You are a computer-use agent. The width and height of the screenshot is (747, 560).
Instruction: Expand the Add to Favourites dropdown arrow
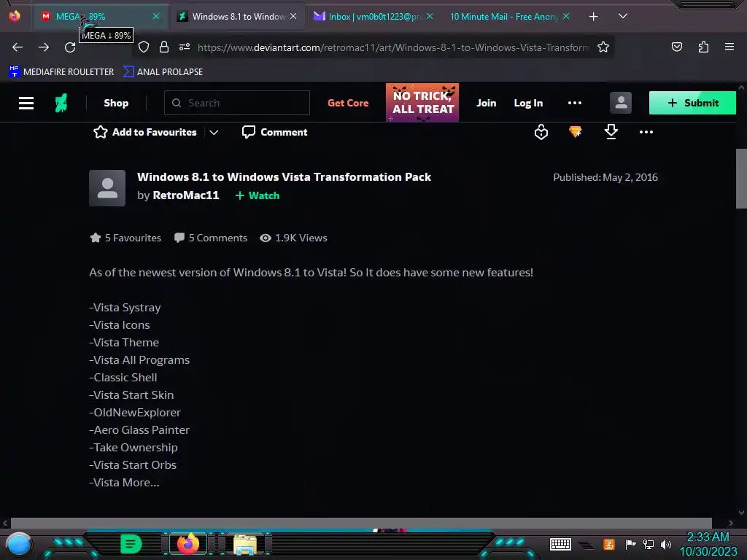214,133
